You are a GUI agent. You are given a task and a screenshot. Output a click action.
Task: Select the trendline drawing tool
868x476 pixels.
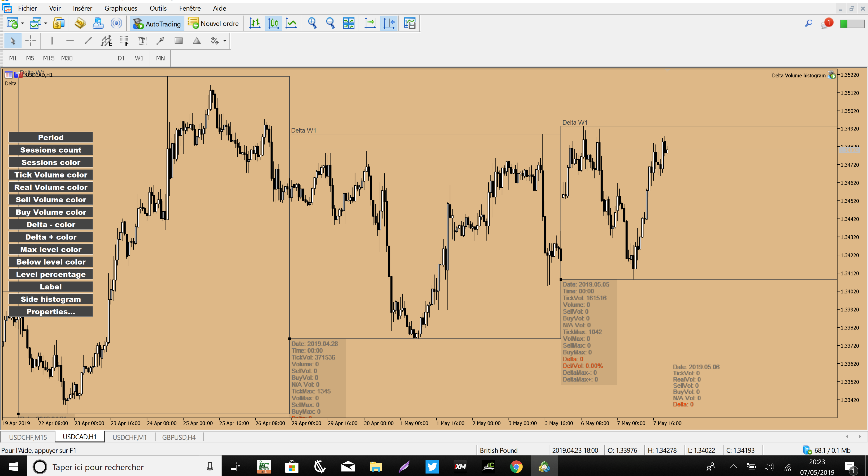(x=88, y=41)
